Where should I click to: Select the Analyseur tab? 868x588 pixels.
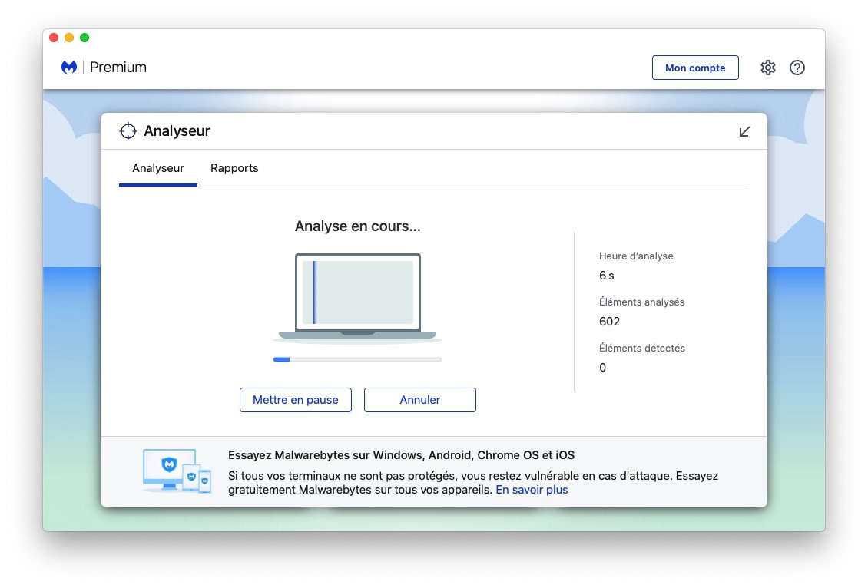(x=158, y=168)
